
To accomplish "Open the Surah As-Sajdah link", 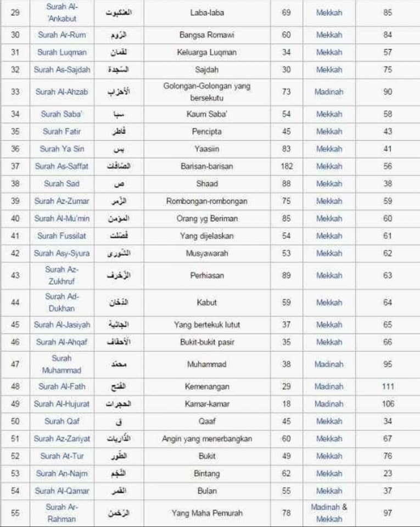I will (x=62, y=70).
